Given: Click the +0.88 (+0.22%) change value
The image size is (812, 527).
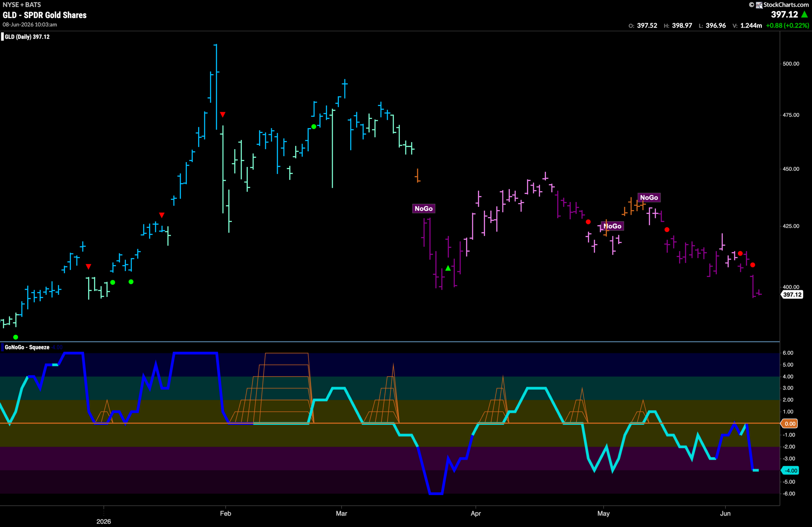Looking at the screenshot, I should (x=788, y=26).
